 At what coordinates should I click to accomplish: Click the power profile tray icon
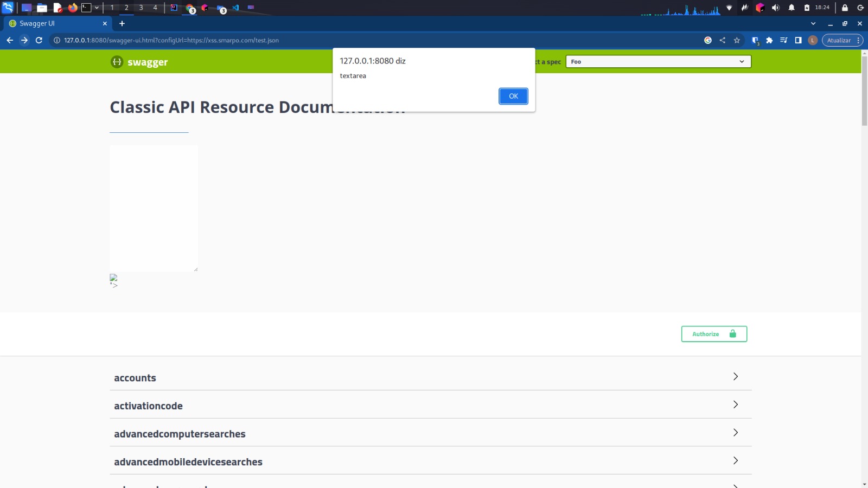tap(744, 8)
